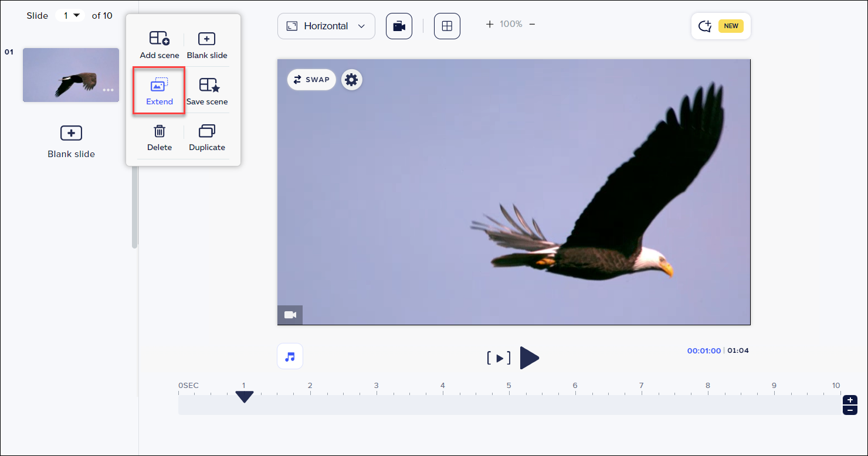
Task: Click the playhead marker at the 1-second mark
Action: pos(245,397)
